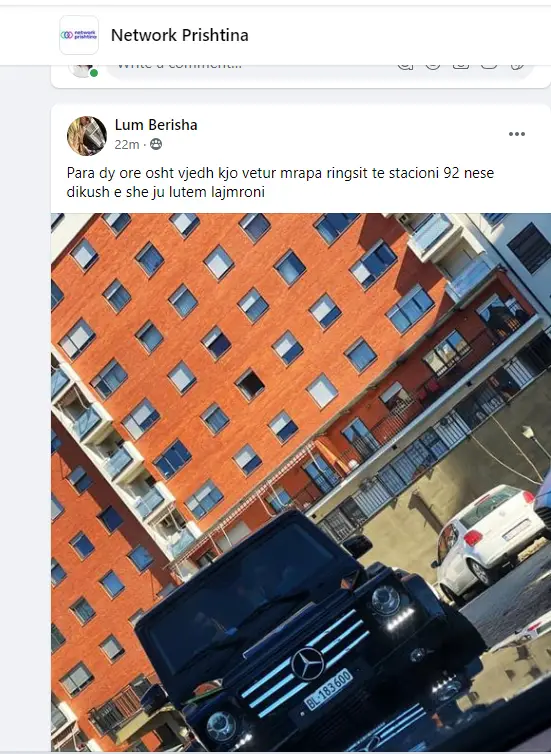
Task: Insert an emoji into the comment
Action: coord(433,66)
